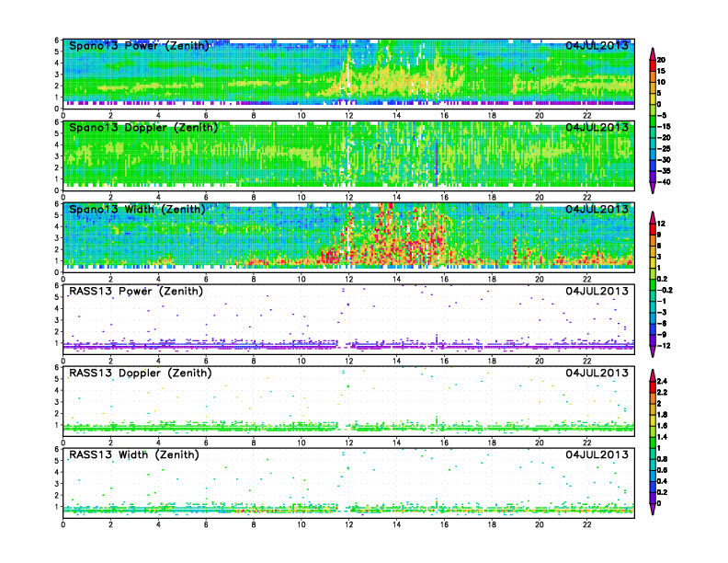Screen dimensions: 728x563
Task: Click height tick 3 on Spano13 Width axis
Action: [57, 238]
